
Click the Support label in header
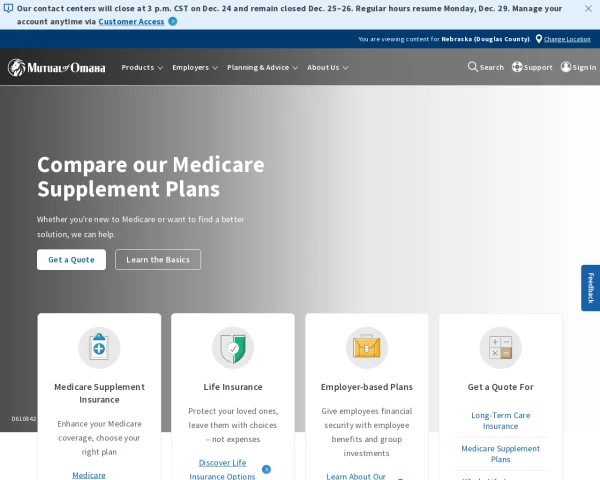pyautogui.click(x=538, y=67)
